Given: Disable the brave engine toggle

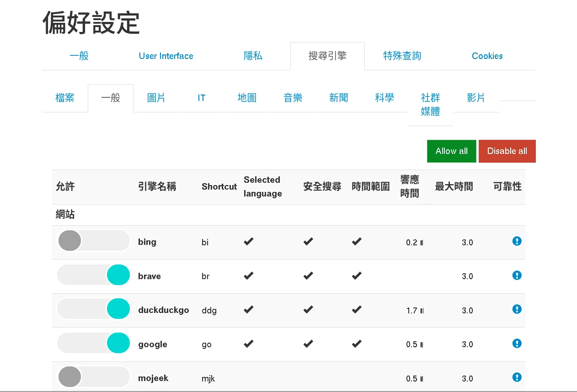Looking at the screenshot, I should (94, 275).
